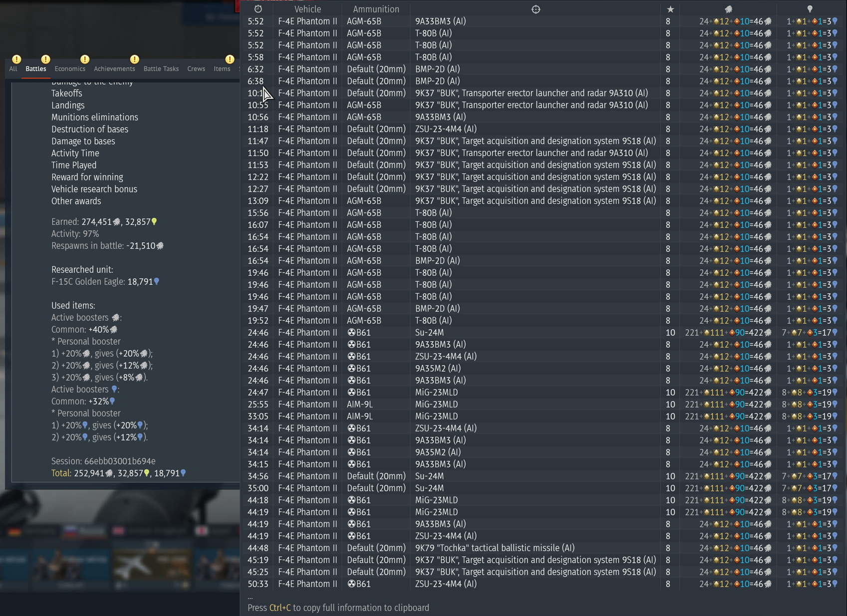Click the 'Landings' entry
The image size is (847, 616).
[68, 105]
